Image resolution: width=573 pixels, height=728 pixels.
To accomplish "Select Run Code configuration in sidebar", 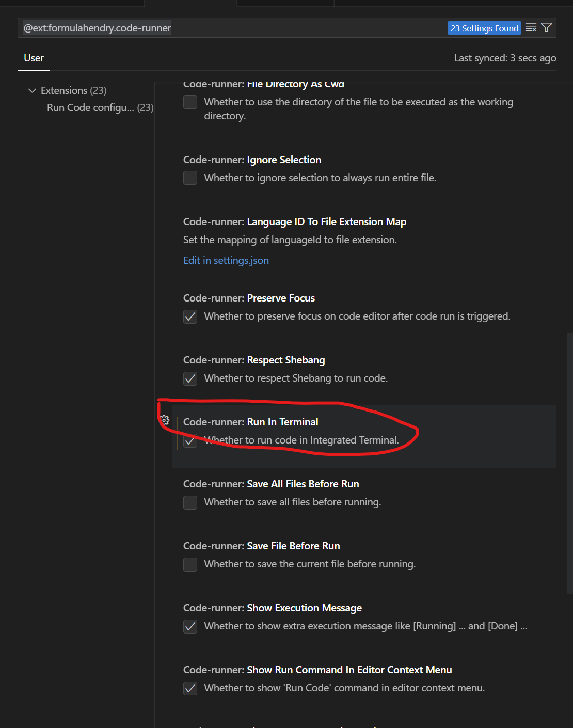I will pos(100,107).
